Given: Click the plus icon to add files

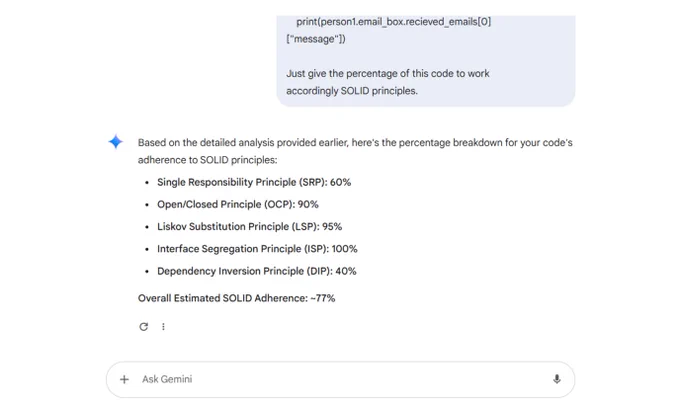Looking at the screenshot, I should coord(125,380).
